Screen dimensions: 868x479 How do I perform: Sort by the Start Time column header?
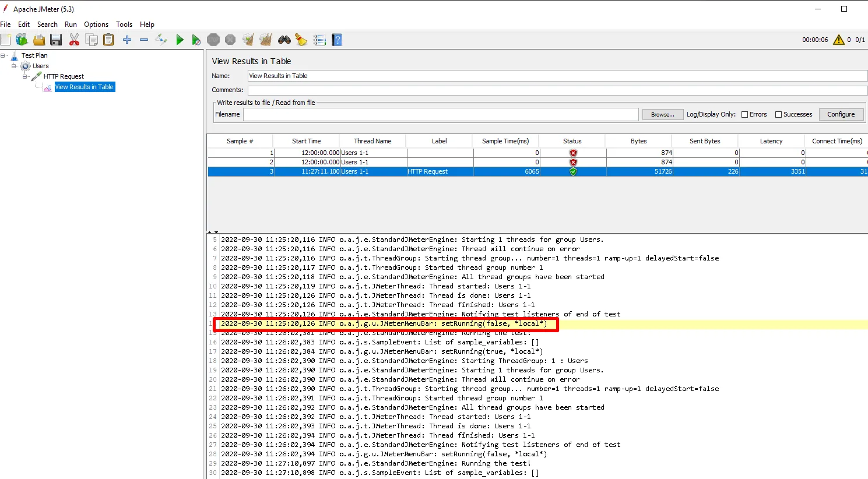(307, 141)
